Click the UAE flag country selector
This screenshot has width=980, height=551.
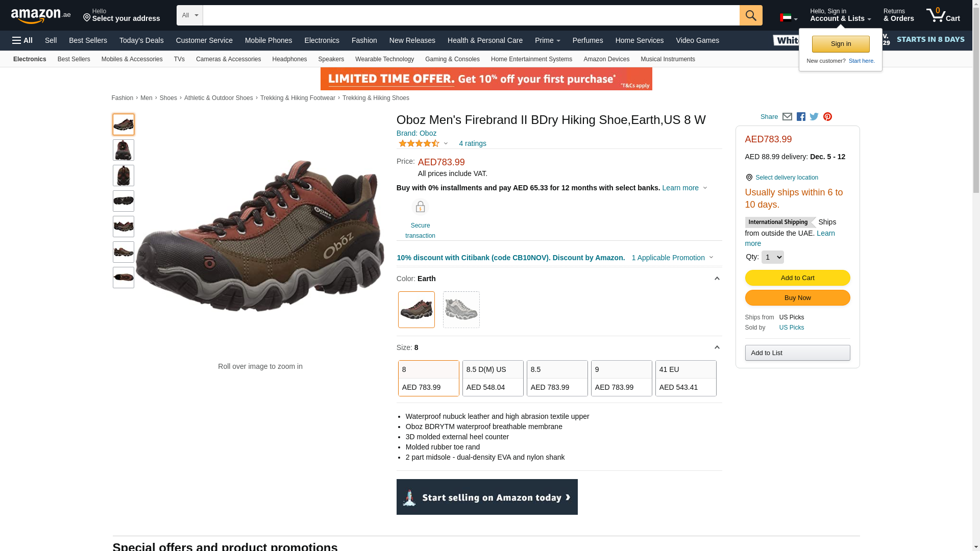click(x=789, y=18)
